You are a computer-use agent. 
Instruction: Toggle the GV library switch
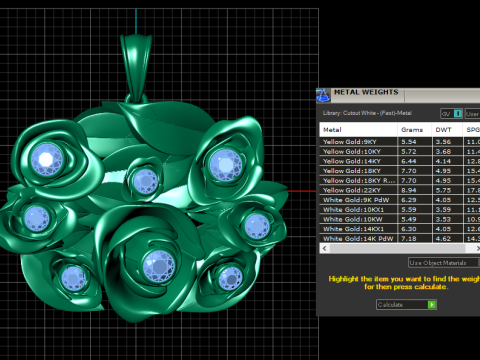tap(451, 114)
